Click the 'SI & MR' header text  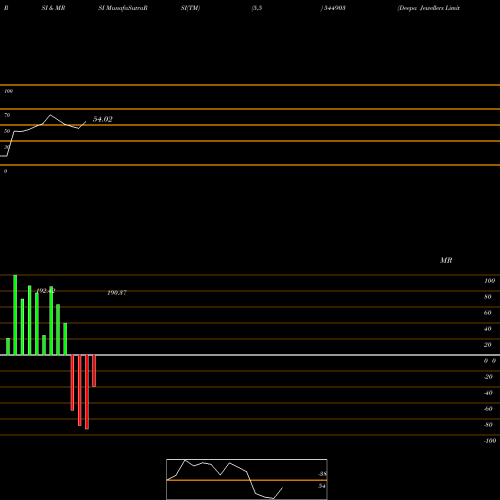(x=53, y=8)
